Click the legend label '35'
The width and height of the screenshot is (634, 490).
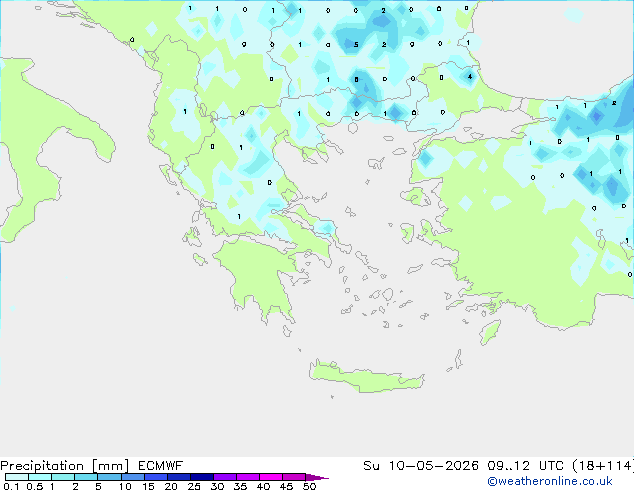(x=240, y=486)
